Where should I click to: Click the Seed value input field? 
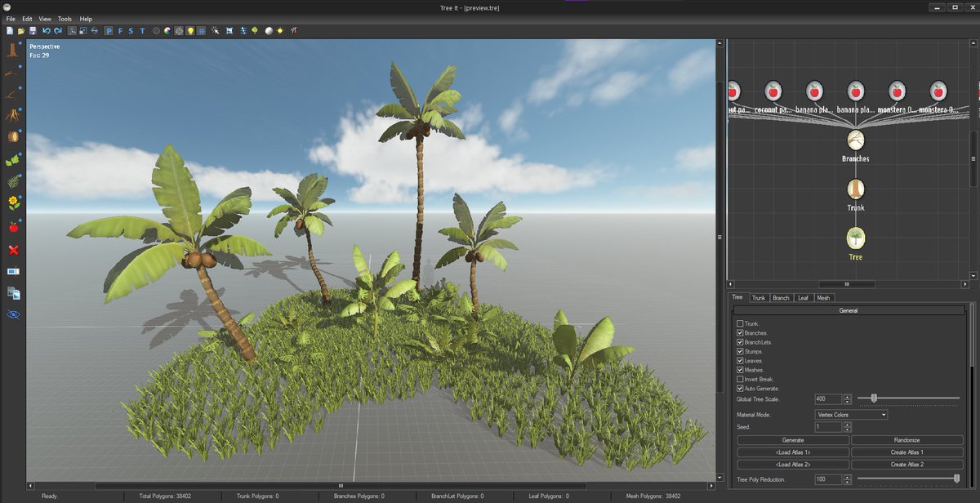point(828,427)
